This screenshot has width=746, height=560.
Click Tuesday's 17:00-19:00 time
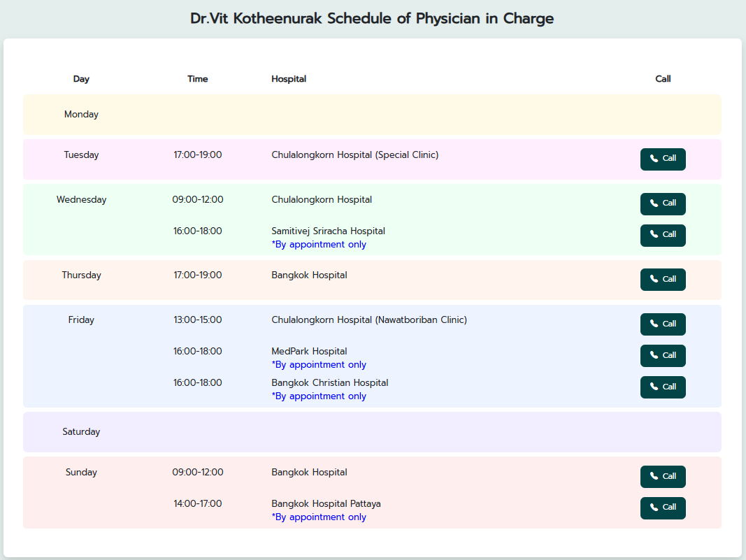[x=197, y=155]
